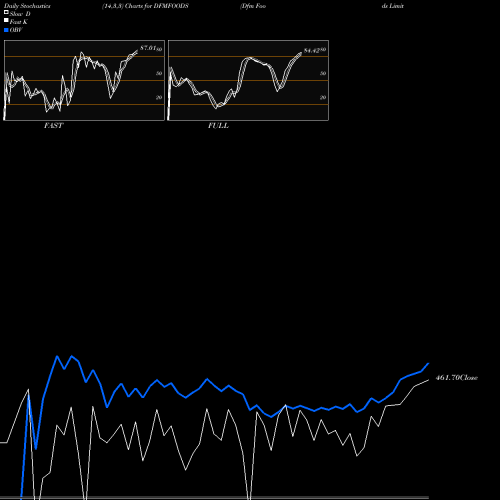Screen dimensions: 500x500
Task: Click '(14,3,3) Charts for DFMFOODS' heading
Action: [x=145, y=6]
